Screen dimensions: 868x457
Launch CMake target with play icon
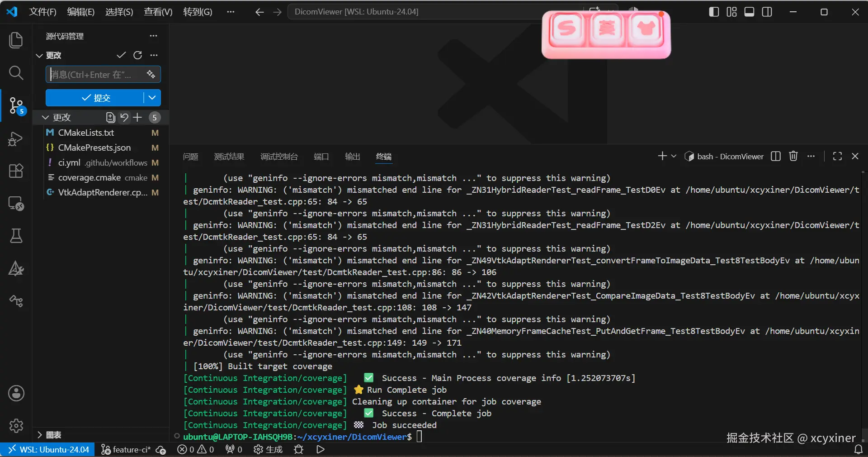point(321,449)
